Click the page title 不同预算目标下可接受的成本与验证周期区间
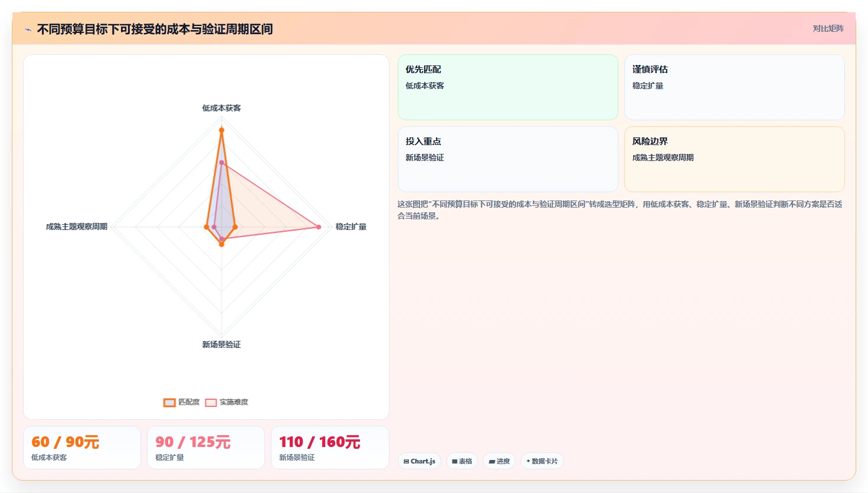This screenshot has width=868, height=493. click(x=155, y=29)
